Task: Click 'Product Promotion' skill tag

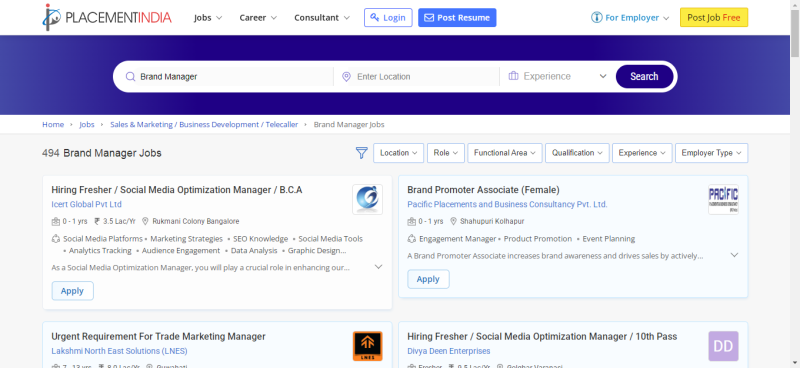Action: click(538, 239)
